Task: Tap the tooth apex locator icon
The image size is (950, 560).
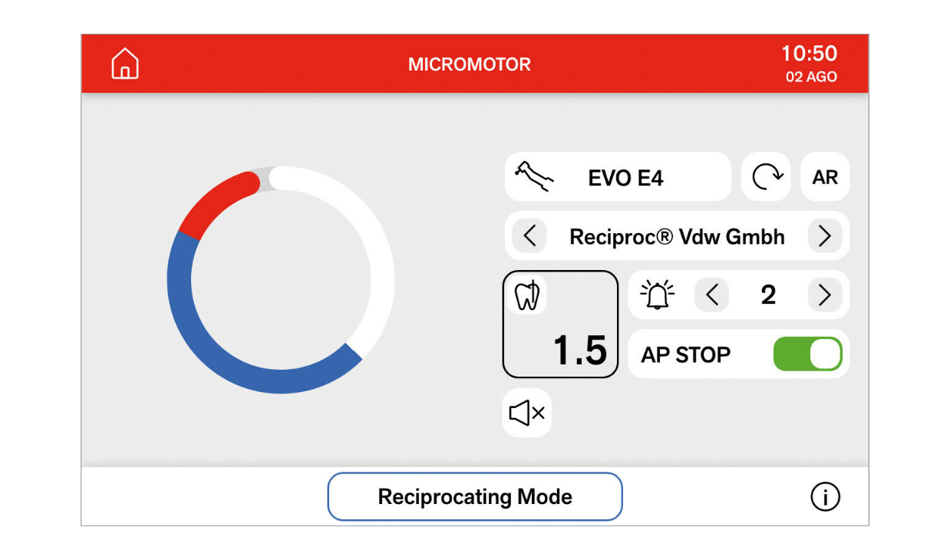Action: point(526,295)
